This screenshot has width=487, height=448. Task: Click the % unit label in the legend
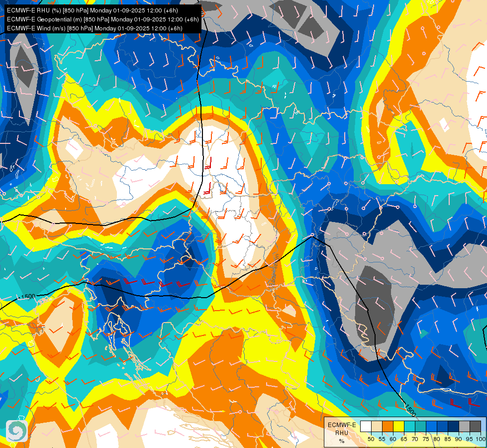click(342, 441)
